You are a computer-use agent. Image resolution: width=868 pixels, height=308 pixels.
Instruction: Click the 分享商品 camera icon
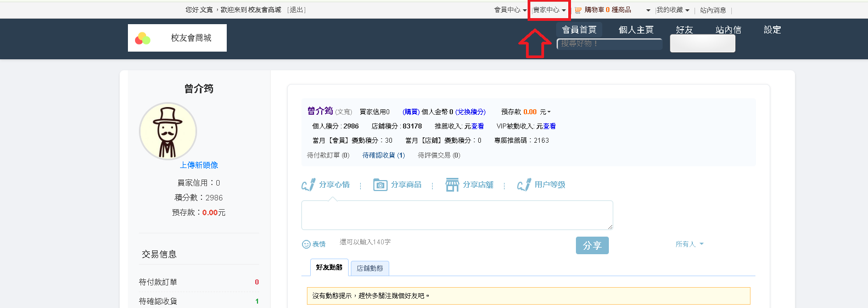pyautogui.click(x=380, y=184)
